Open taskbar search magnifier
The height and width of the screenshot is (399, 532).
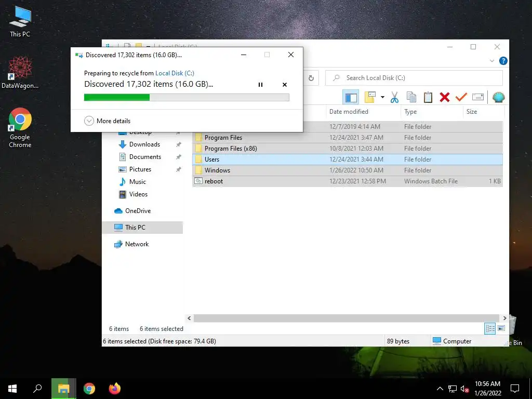point(37,389)
